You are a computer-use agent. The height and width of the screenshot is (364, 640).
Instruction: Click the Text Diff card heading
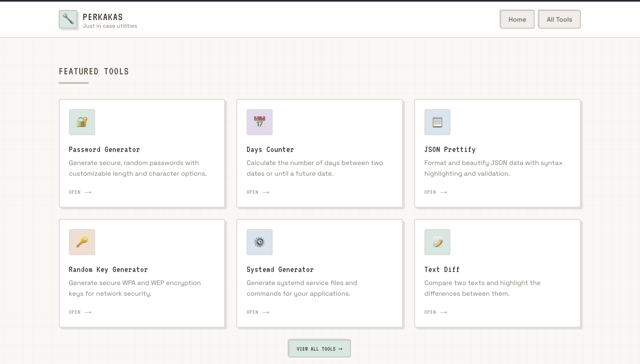pos(442,269)
